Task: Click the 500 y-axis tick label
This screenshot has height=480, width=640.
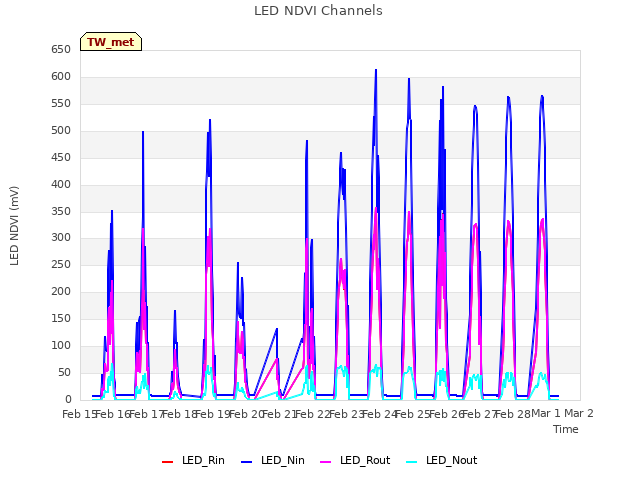Action: pyautogui.click(x=61, y=131)
